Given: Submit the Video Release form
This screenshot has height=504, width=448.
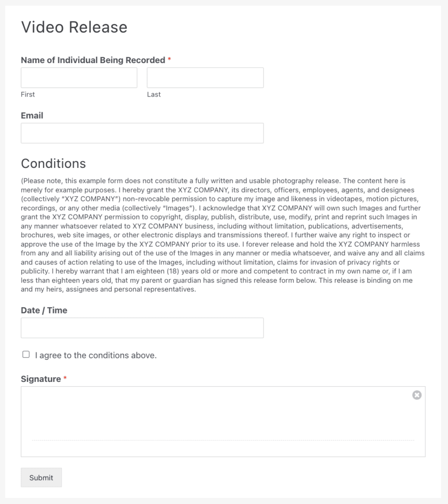Looking at the screenshot, I should pyautogui.click(x=41, y=477).
